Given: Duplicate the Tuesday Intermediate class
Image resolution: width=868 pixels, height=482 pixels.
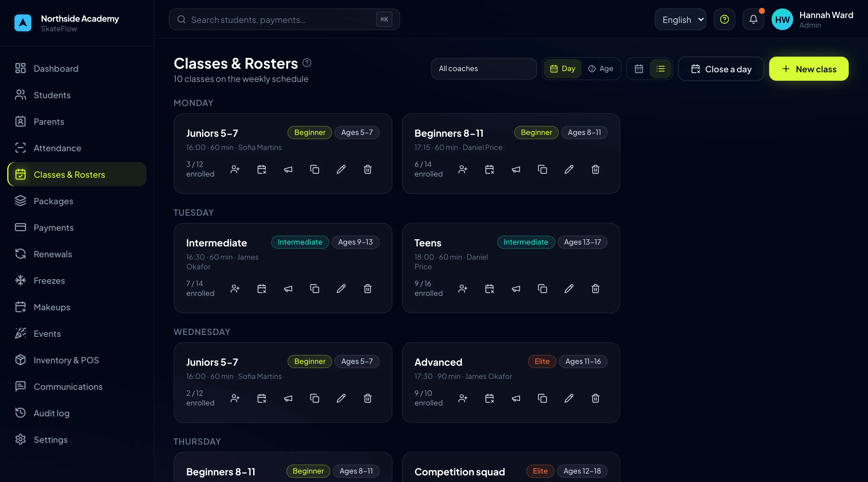Looking at the screenshot, I should pyautogui.click(x=314, y=288).
